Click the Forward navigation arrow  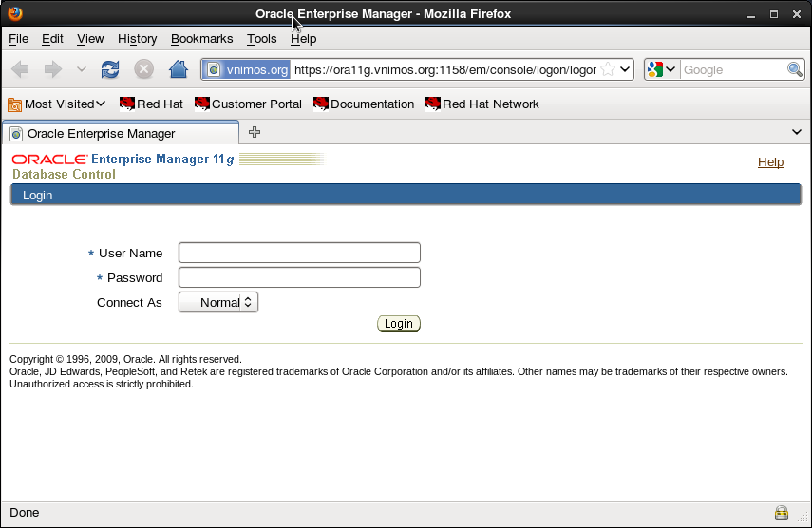pos(53,68)
